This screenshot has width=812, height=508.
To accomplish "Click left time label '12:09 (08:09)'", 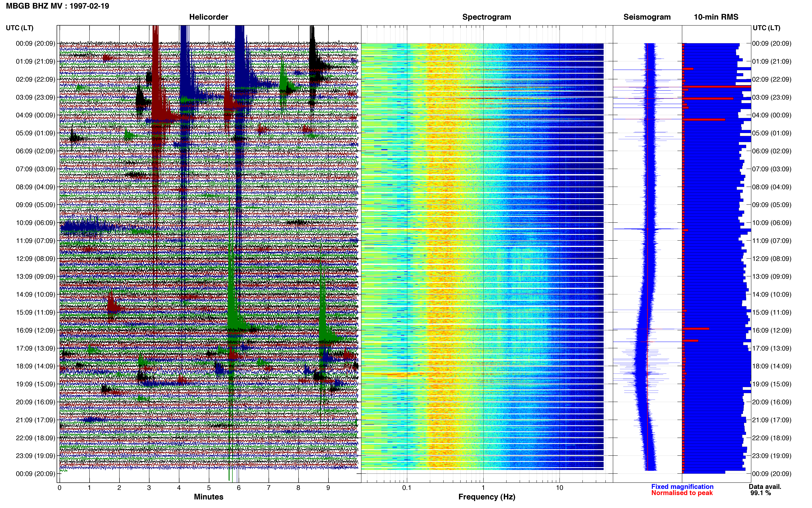I will pos(35,259).
